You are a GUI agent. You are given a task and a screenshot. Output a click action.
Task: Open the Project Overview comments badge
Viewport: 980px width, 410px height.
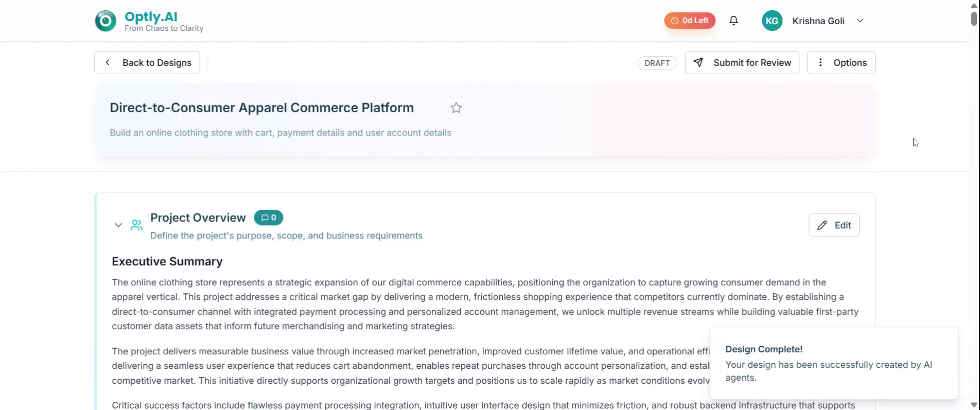pyautogui.click(x=268, y=218)
